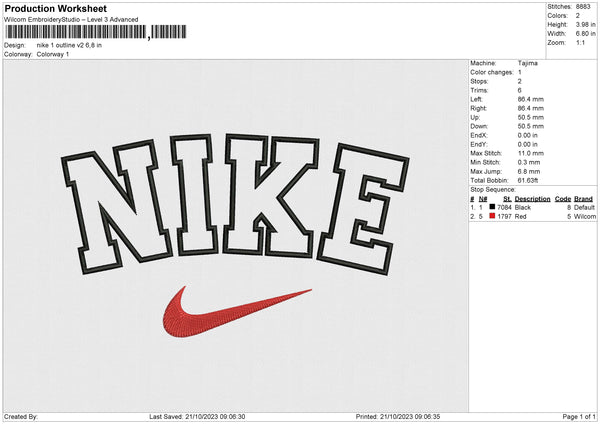Click Max Stitch value 11.0 mm
This screenshot has height=424, width=600.
click(x=530, y=153)
